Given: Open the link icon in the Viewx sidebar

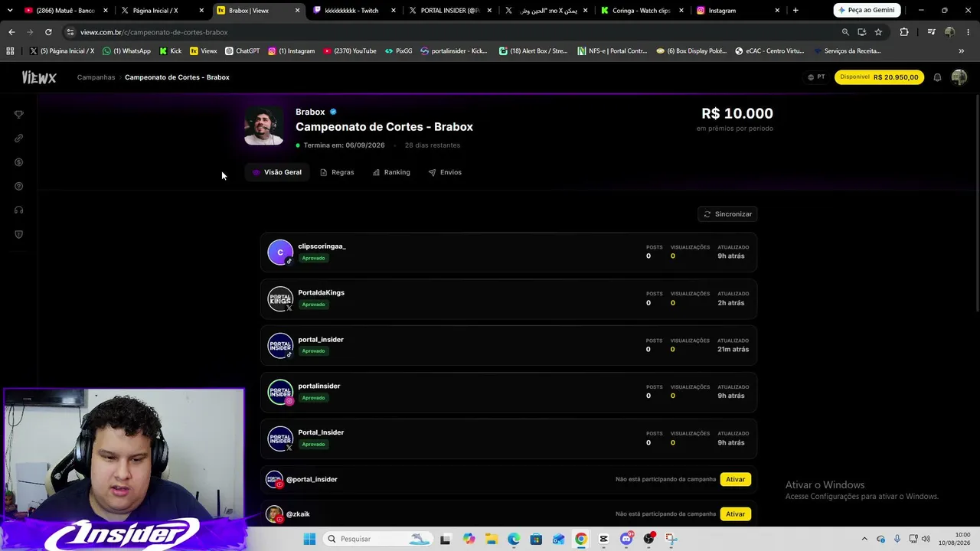Looking at the screenshot, I should 19,139.
